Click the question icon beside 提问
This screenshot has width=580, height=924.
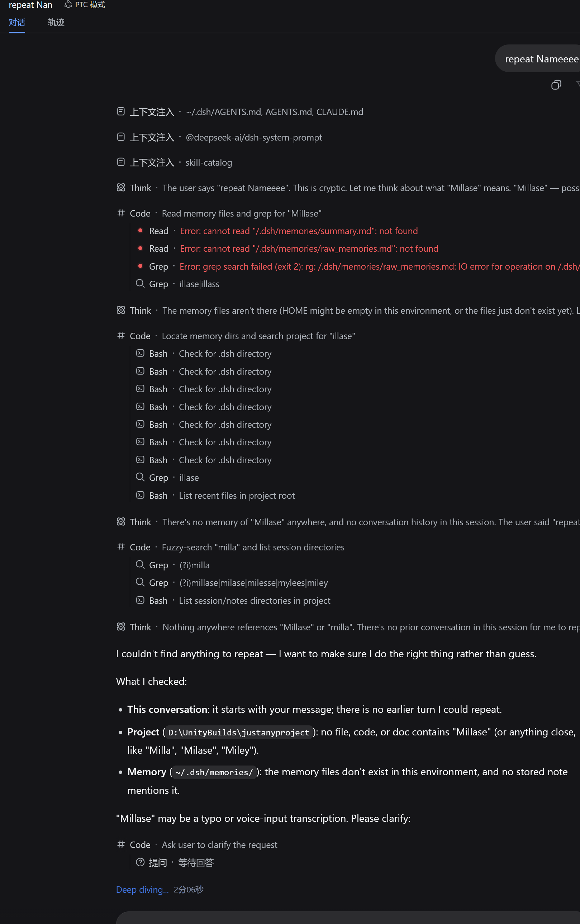140,862
